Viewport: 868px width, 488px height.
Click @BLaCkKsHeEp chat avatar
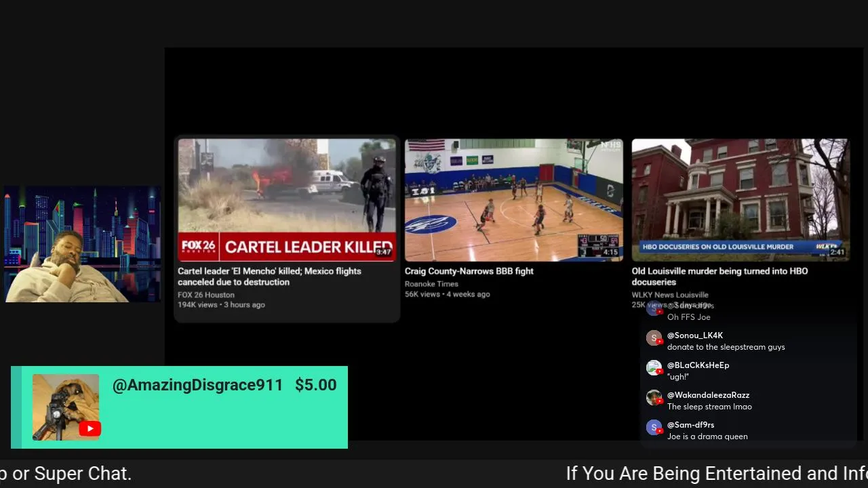[654, 367]
